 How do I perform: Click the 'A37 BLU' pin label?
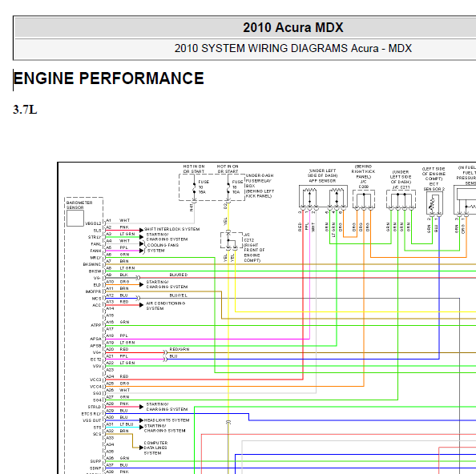[x=117, y=465]
